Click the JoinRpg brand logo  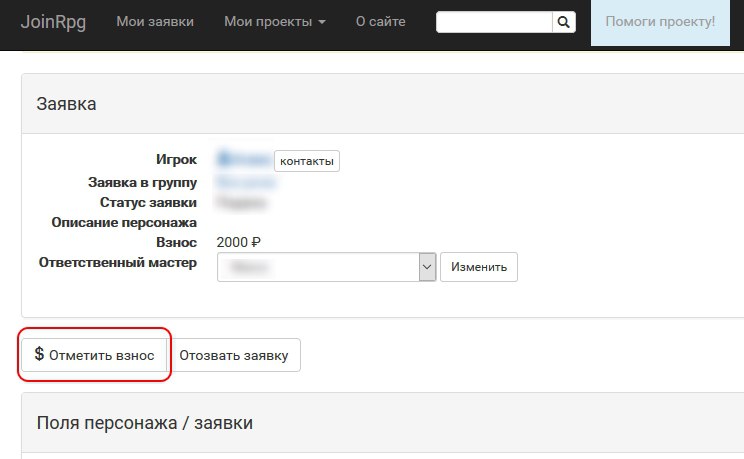[x=53, y=22]
